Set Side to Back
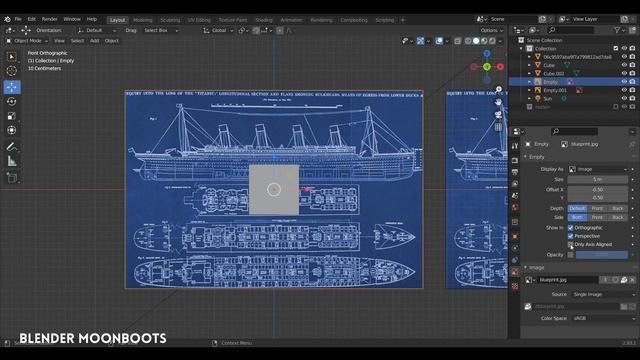The height and width of the screenshot is (360, 640). pos(618,218)
